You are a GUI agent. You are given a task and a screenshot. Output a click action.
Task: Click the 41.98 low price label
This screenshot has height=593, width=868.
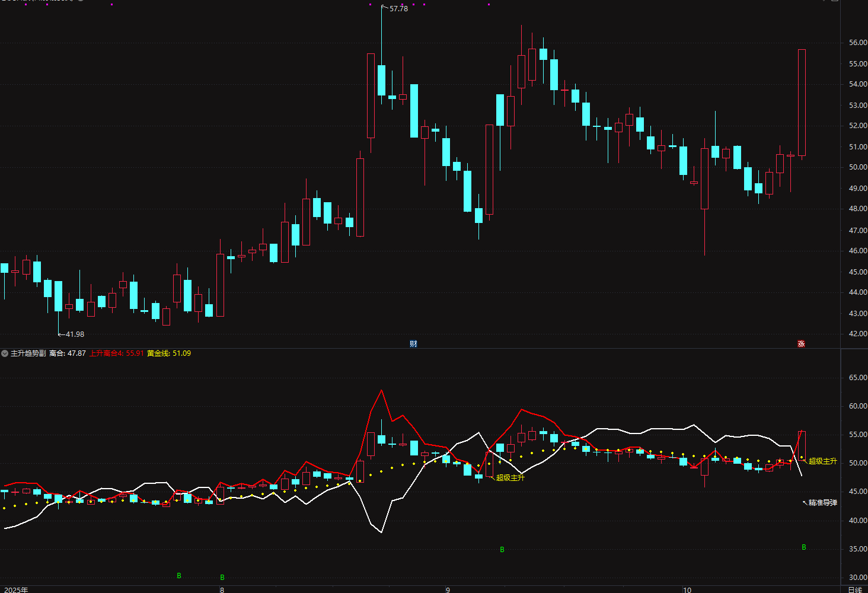pos(75,334)
